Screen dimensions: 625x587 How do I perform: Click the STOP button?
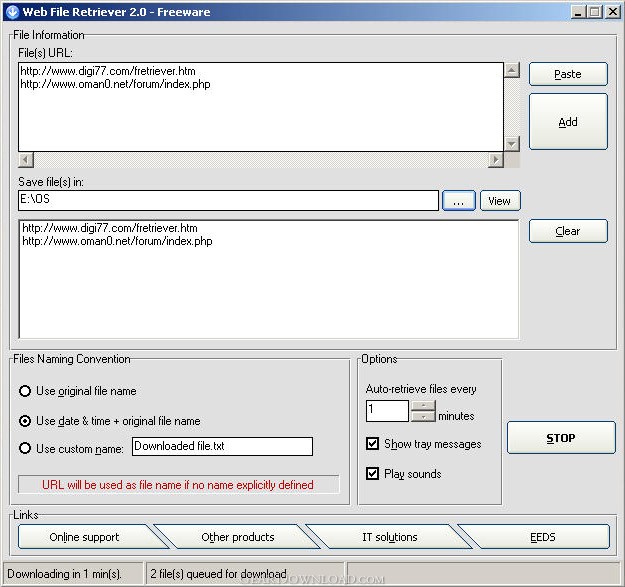coord(561,438)
